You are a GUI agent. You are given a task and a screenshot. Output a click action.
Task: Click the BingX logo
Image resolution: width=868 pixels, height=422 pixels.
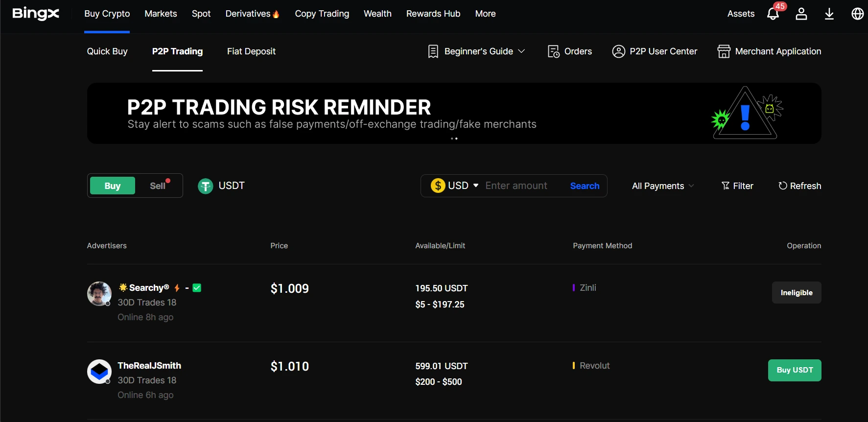point(36,14)
